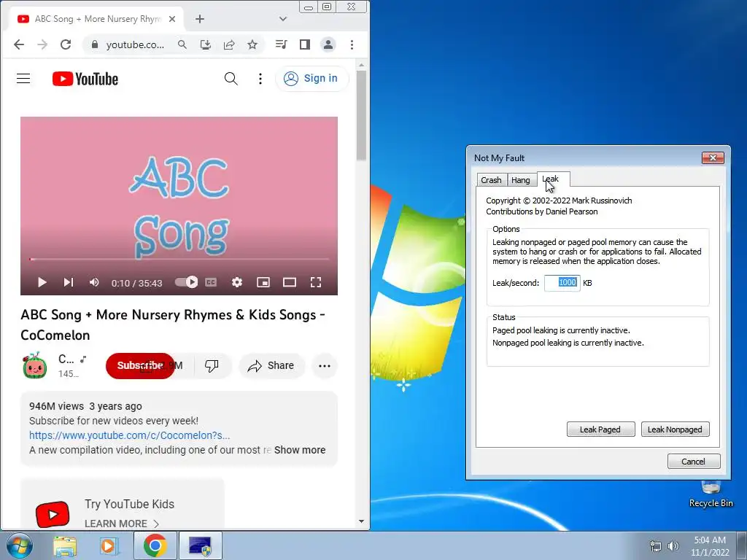Open YouTube search icon
Viewport: 747px width, 560px height.
click(x=231, y=79)
